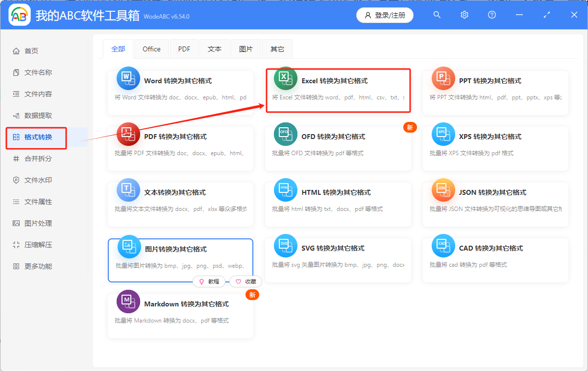588x372 pixels.
Task: Switch to the Office tab
Action: click(x=151, y=48)
